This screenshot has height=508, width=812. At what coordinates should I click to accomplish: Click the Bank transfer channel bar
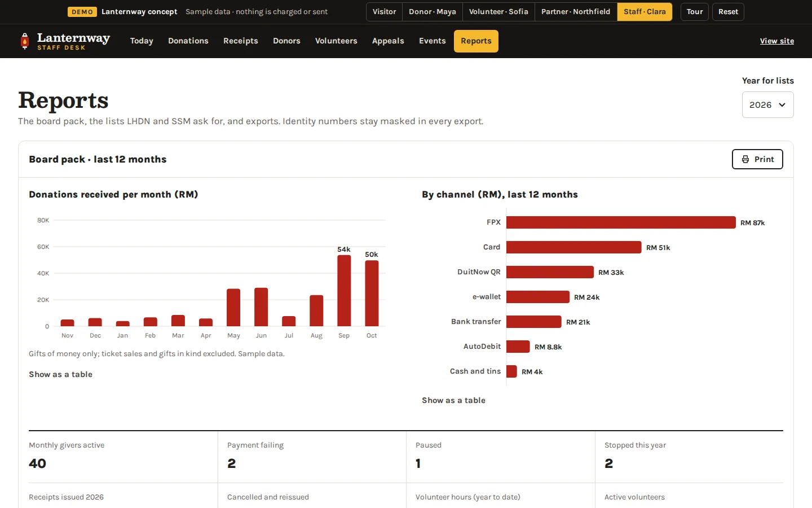[x=534, y=322]
